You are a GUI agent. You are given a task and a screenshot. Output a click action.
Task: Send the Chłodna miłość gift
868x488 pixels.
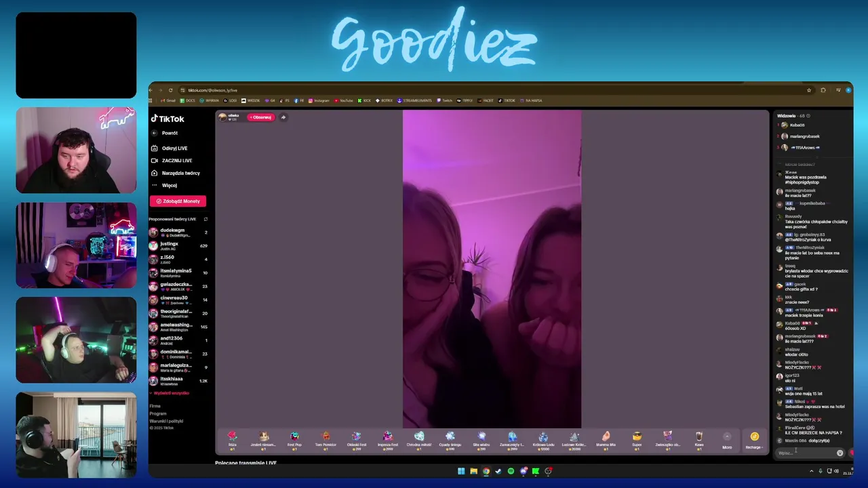[419, 439]
